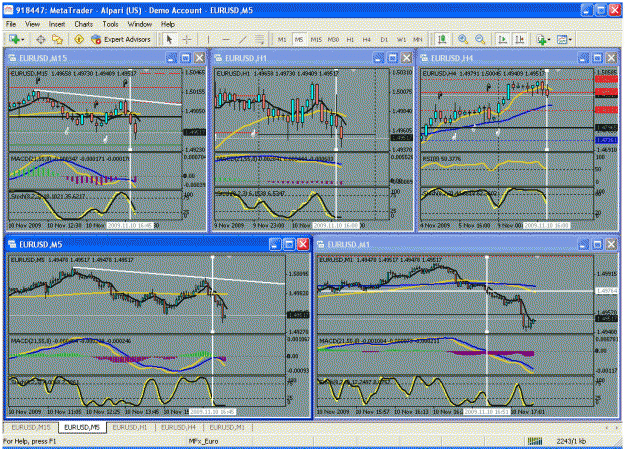625x449 pixels.
Task: Open the View menu
Action: pyautogui.click(x=32, y=24)
